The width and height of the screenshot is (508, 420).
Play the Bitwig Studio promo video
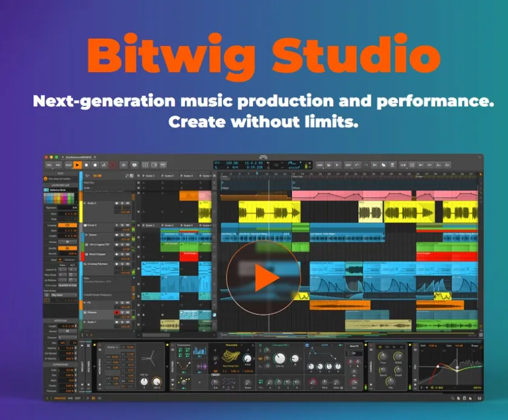(264, 277)
